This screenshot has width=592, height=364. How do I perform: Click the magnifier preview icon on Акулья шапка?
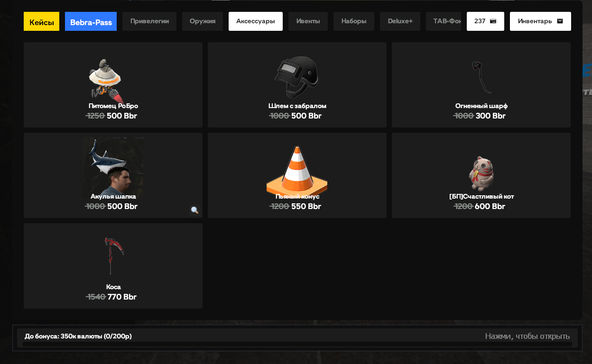(194, 210)
